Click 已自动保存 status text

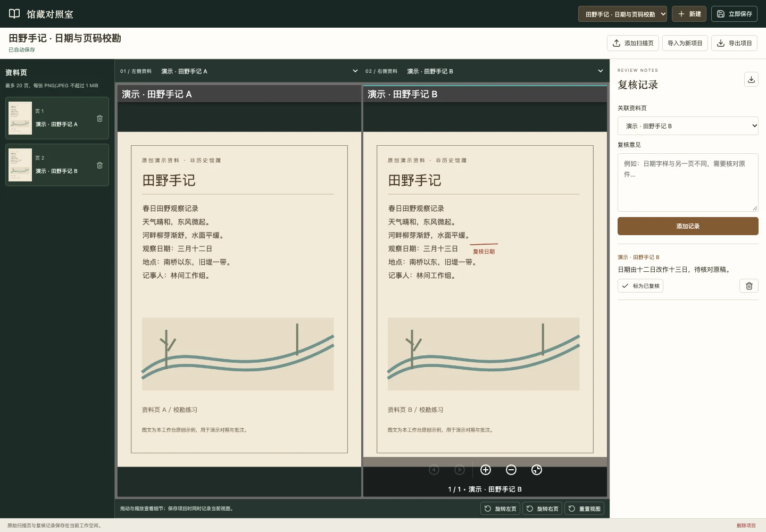(22, 50)
